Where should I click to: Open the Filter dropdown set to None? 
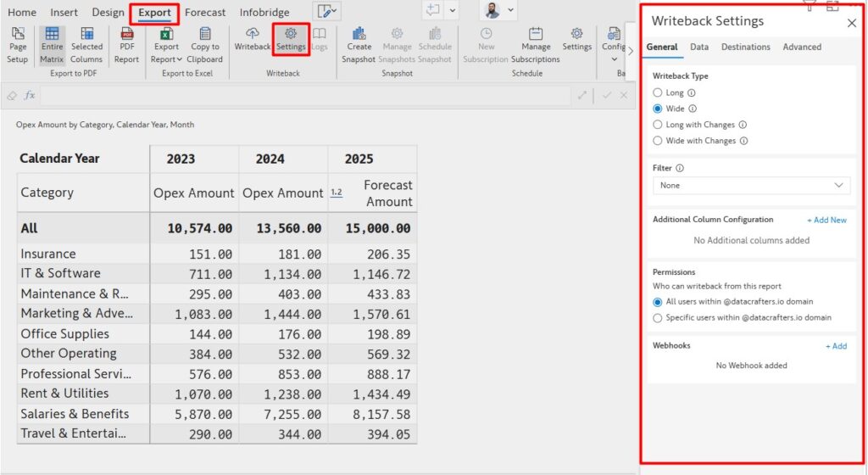pos(752,185)
